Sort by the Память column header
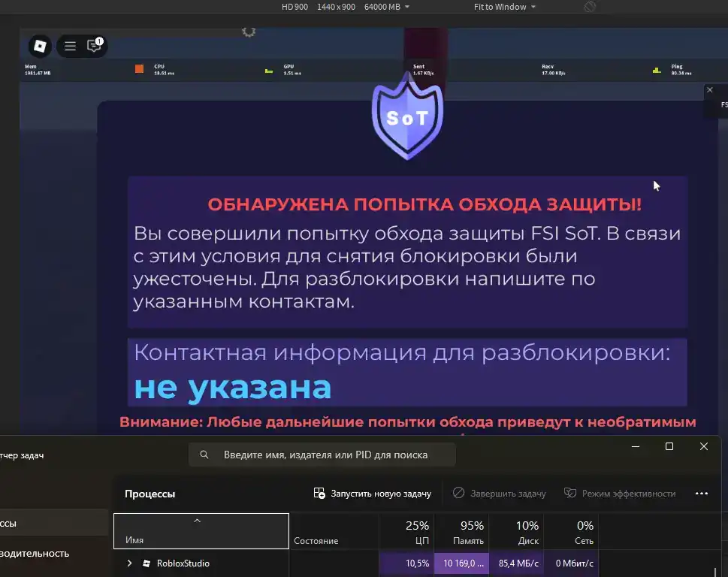This screenshot has height=577, width=728. pos(461,531)
